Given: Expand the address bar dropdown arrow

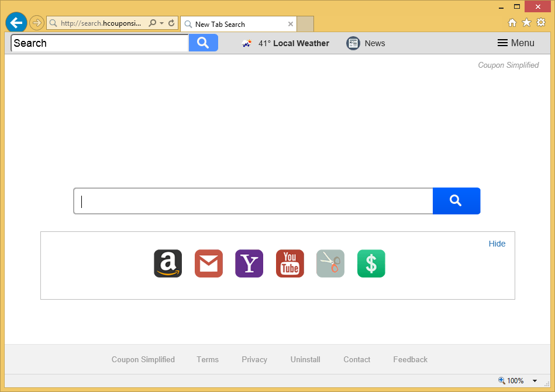Looking at the screenshot, I should 162,23.
